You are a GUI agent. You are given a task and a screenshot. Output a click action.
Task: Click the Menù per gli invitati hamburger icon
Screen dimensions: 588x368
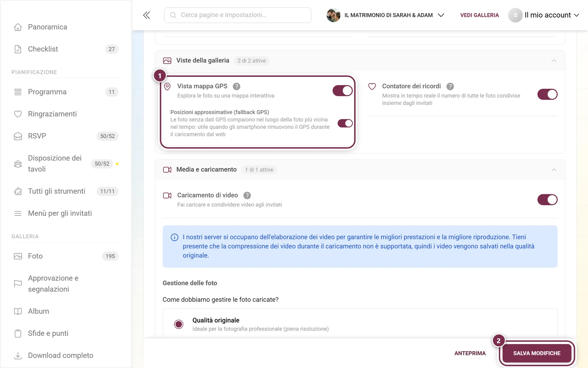18,213
